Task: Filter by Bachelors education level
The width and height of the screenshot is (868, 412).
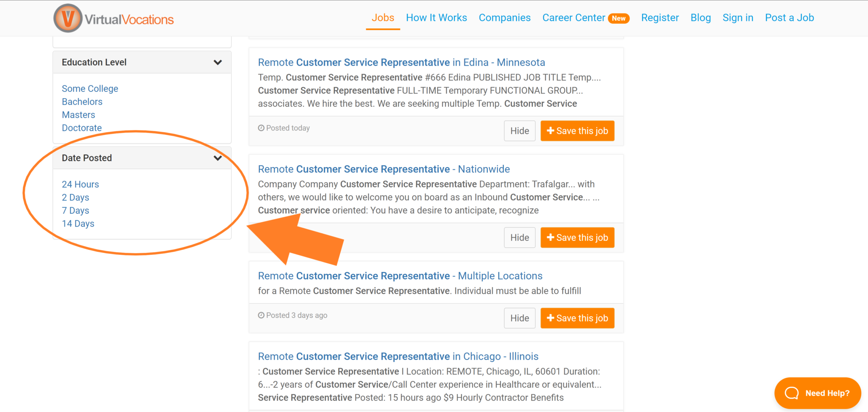Action: pos(82,102)
